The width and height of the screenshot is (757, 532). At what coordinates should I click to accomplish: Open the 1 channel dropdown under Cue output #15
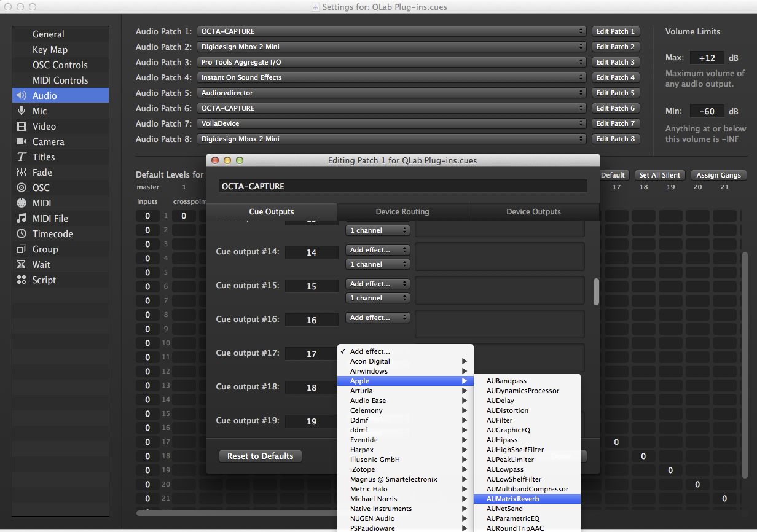coord(378,298)
